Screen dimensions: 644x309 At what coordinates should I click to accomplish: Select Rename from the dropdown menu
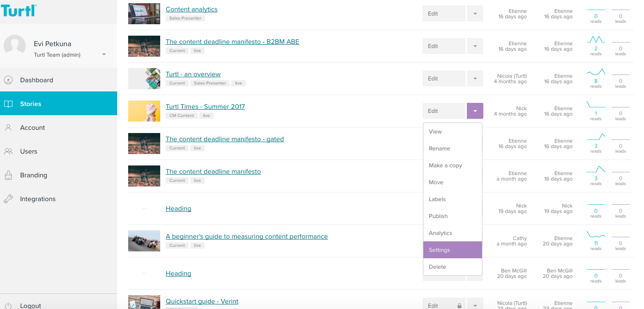pos(453,149)
